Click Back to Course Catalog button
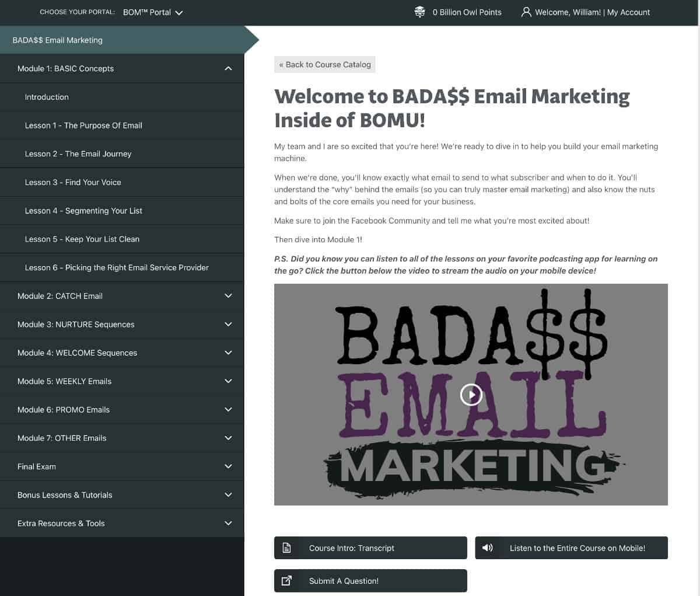This screenshot has height=596, width=700. (x=325, y=64)
